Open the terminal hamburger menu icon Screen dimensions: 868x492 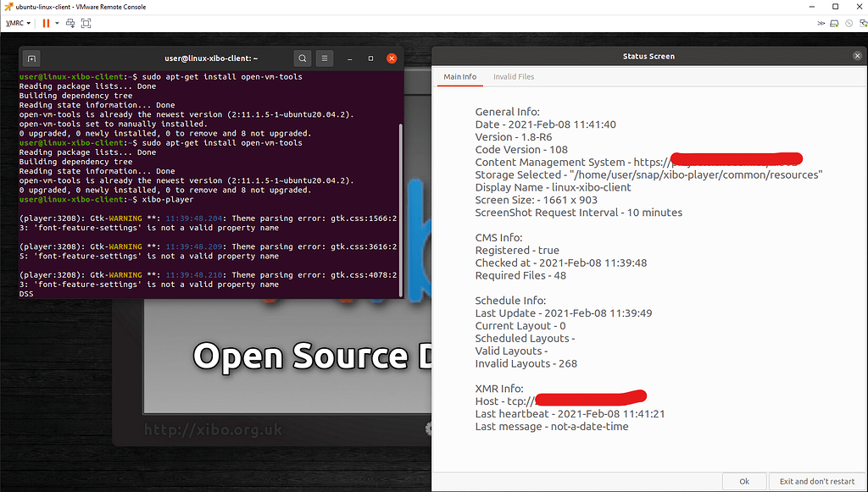coord(324,58)
